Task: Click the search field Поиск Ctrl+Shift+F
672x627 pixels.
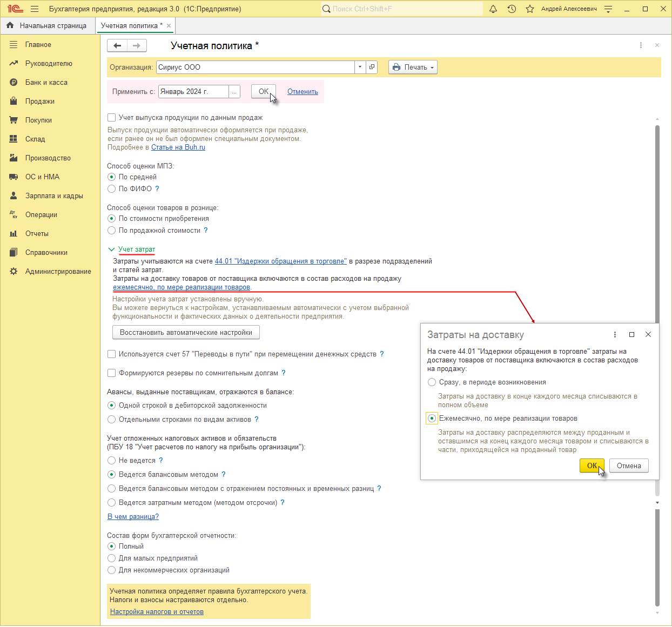Action: [x=401, y=9]
